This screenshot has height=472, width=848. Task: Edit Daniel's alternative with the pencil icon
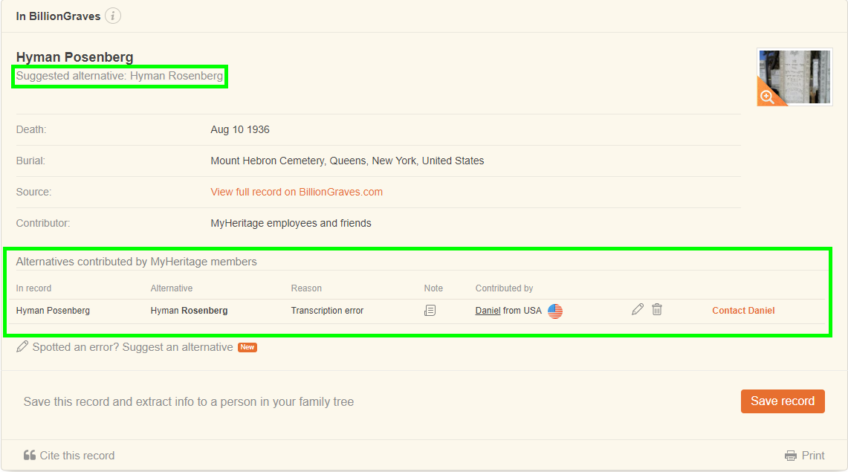click(x=637, y=310)
